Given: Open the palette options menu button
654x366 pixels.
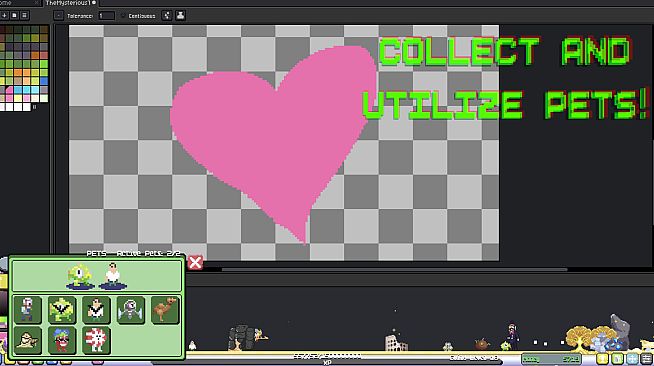Looking at the screenshot, I should pyautogui.click(x=25, y=15).
